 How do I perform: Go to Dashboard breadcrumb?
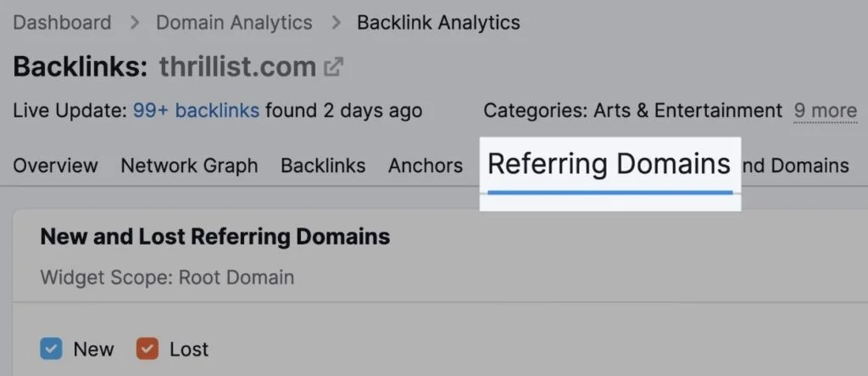(62, 23)
